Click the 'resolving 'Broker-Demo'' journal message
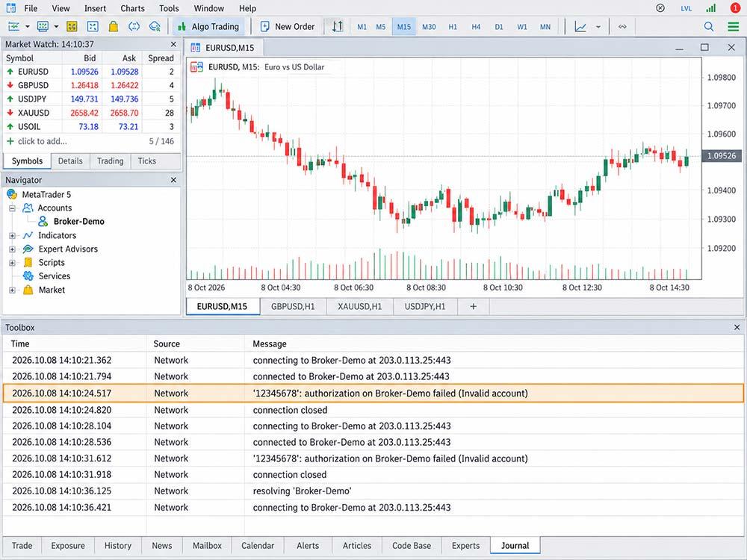 (x=302, y=491)
